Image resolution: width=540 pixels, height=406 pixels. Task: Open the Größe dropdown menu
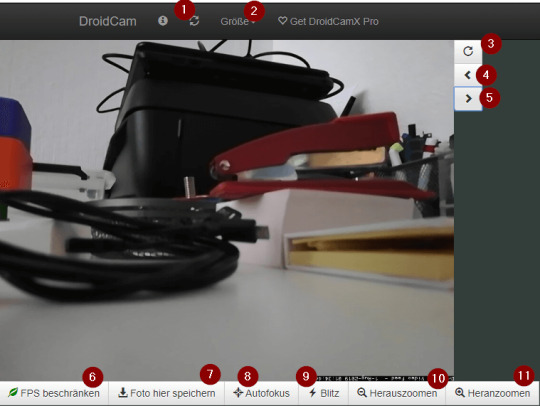238,21
